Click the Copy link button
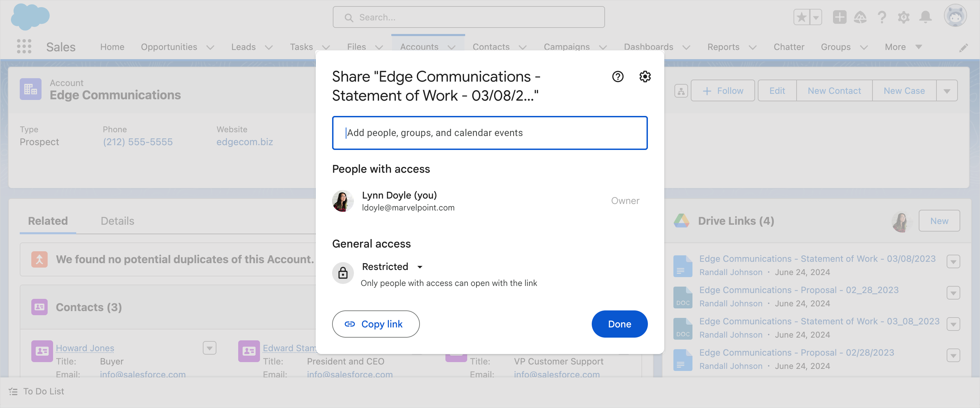This screenshot has height=408, width=980. 375,324
